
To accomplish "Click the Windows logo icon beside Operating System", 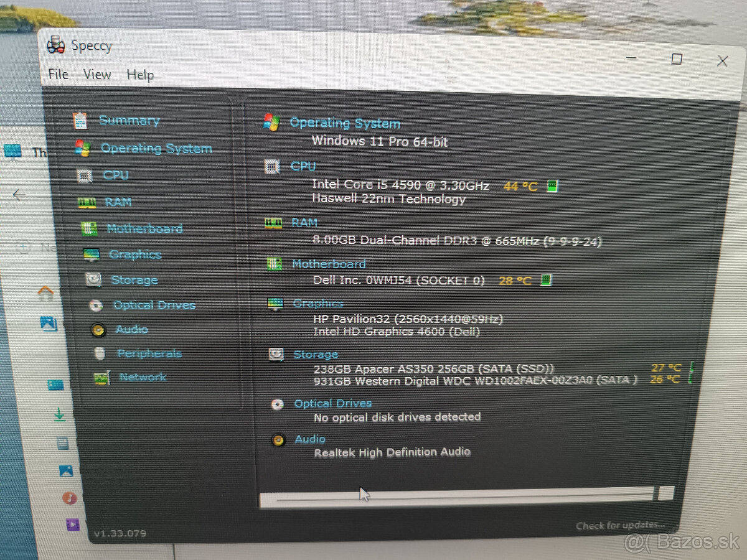I will (271, 122).
